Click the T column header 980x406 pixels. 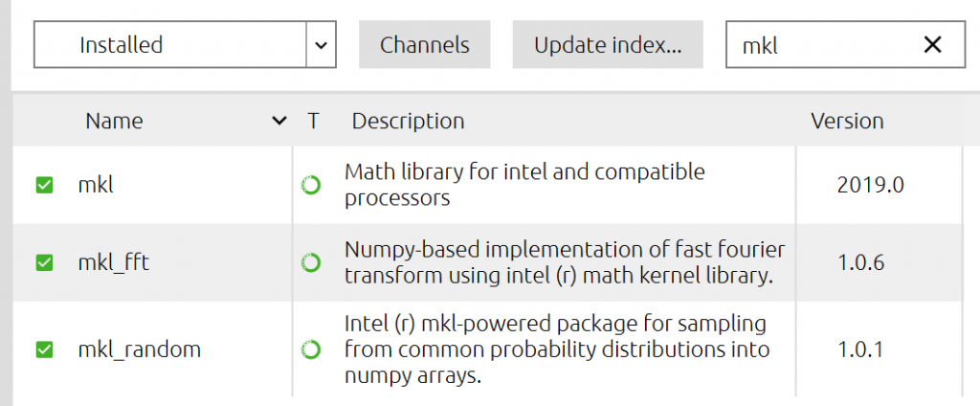(x=313, y=122)
